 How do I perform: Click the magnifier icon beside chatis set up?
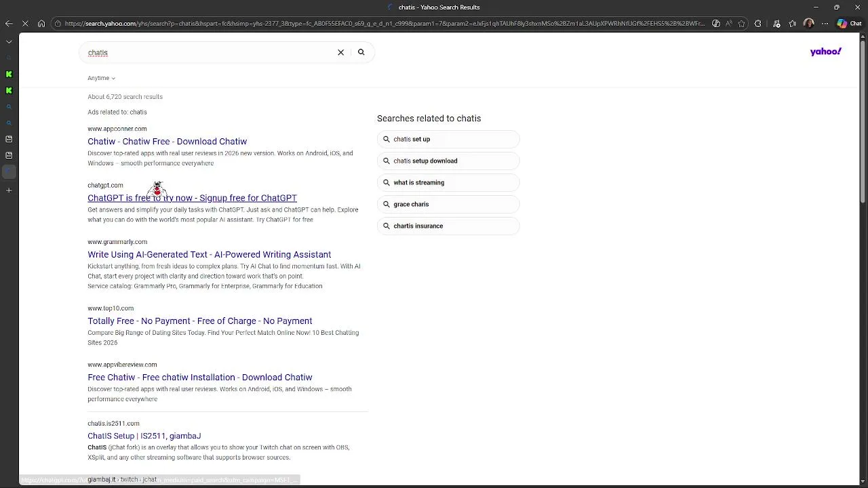[387, 139]
